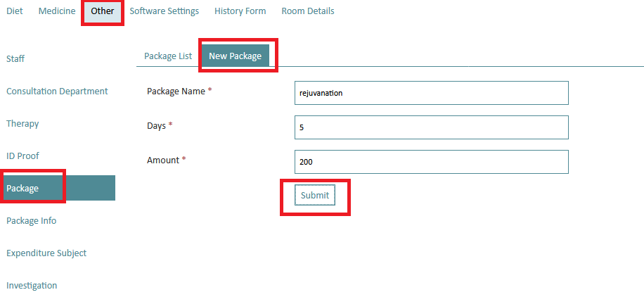
Task: Open Investigation sidebar item
Action: pos(32,286)
